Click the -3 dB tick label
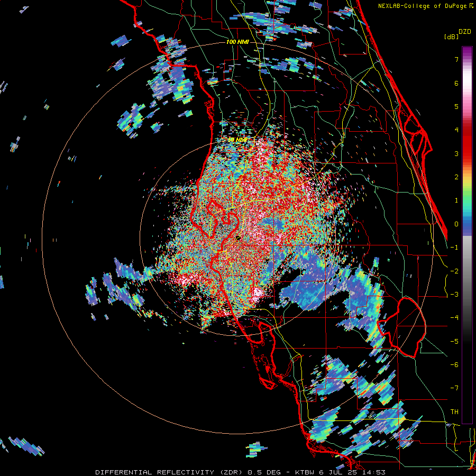 point(454,295)
